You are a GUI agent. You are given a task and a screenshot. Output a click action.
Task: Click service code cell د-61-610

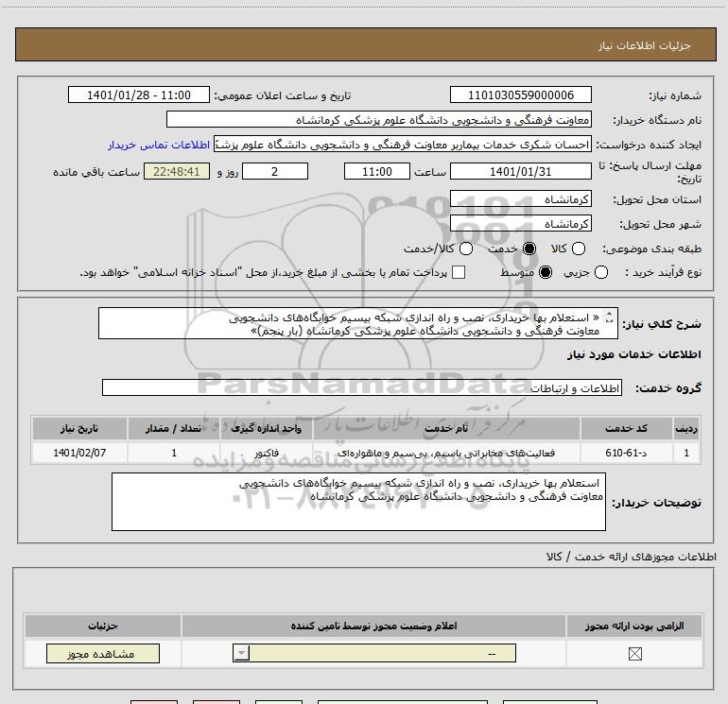coord(626,453)
